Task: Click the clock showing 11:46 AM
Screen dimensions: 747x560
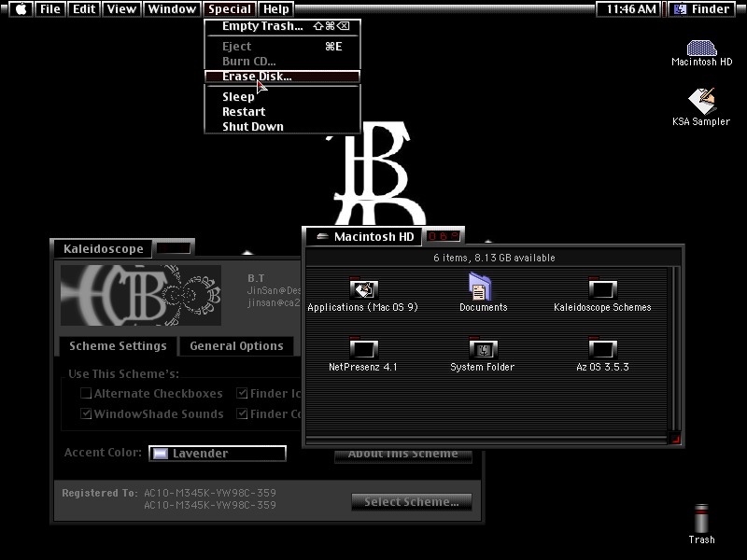Action: (631, 9)
